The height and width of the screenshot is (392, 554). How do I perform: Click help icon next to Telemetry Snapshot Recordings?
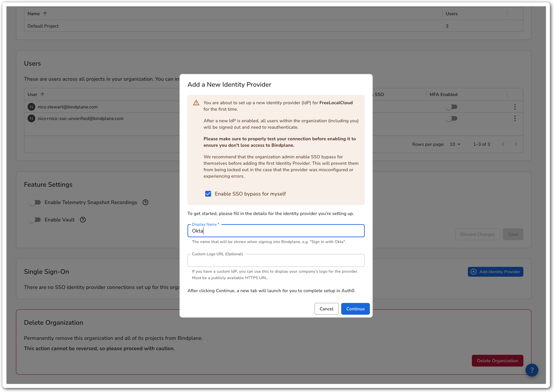(x=145, y=202)
